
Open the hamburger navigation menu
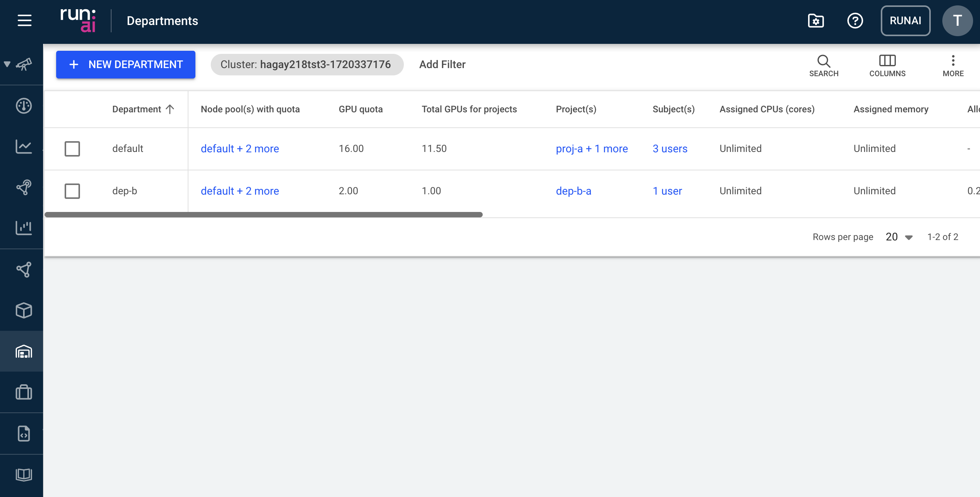tap(25, 20)
